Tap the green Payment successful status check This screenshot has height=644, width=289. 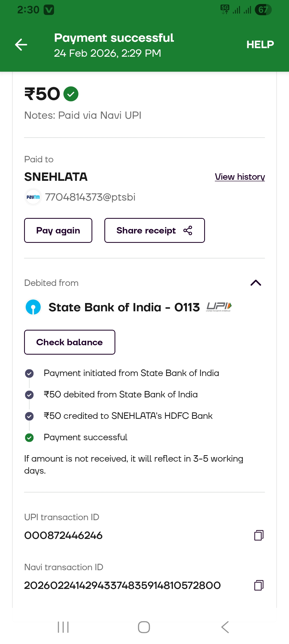coord(29,438)
